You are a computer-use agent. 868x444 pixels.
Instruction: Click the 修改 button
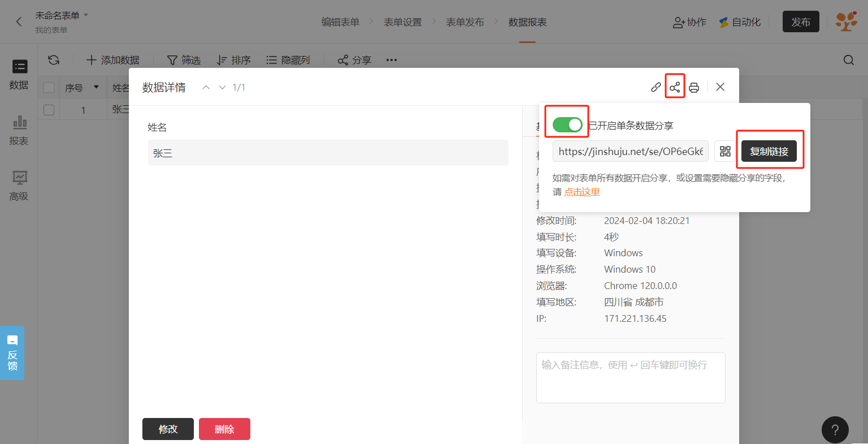pyautogui.click(x=168, y=429)
